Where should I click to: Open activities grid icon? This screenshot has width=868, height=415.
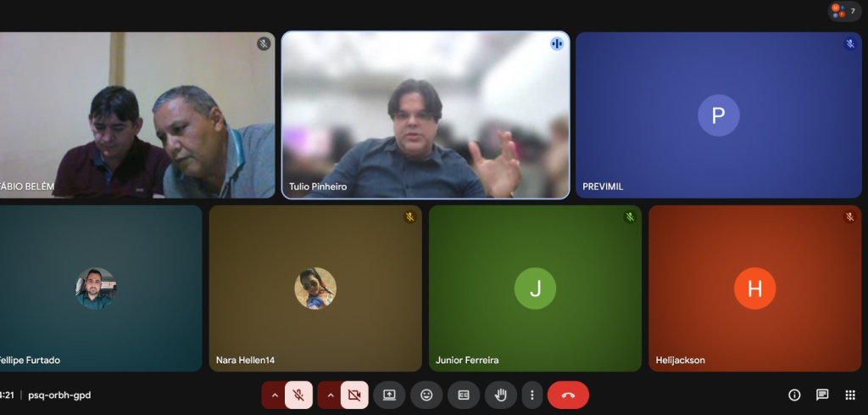point(850,395)
